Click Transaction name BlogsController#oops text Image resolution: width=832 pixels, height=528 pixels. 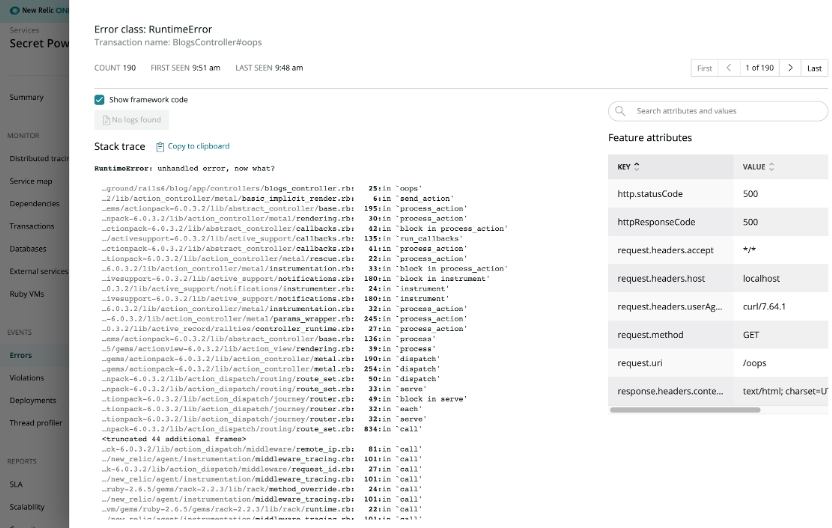[178, 42]
